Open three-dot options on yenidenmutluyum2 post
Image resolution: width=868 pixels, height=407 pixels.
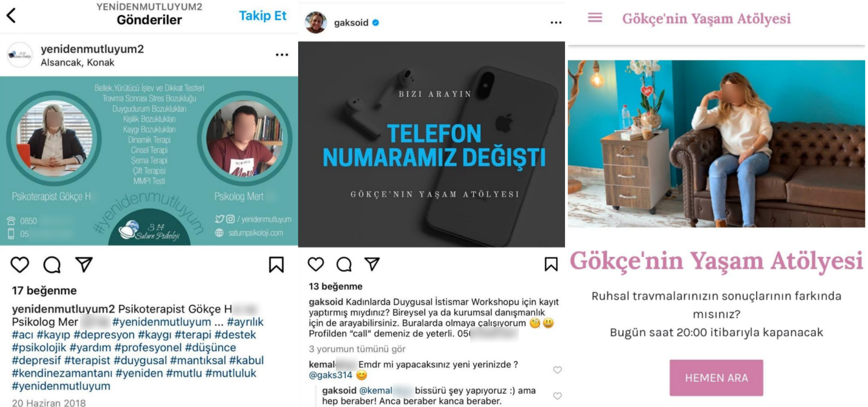click(282, 55)
